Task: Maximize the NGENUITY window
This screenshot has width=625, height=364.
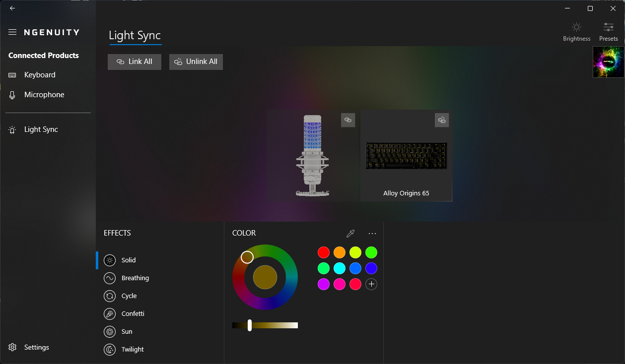Action: (x=590, y=8)
